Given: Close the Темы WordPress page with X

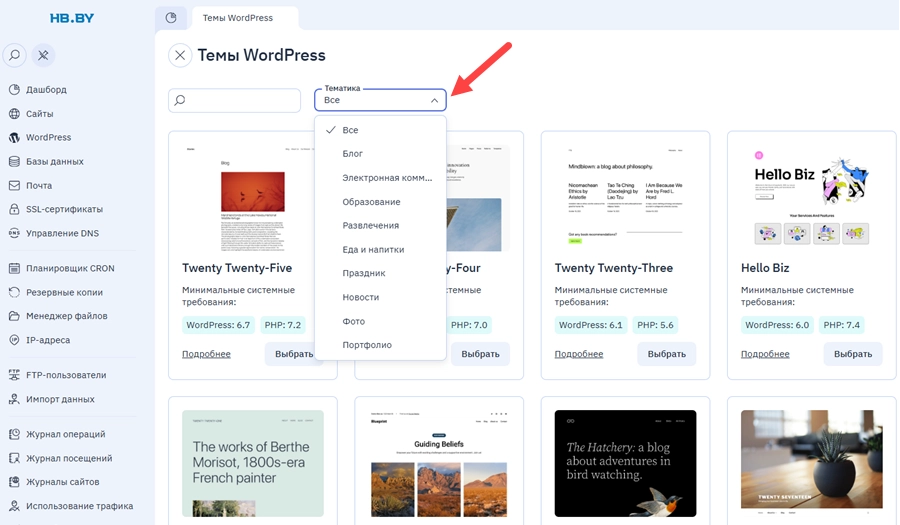Looking at the screenshot, I should pyautogui.click(x=180, y=55).
